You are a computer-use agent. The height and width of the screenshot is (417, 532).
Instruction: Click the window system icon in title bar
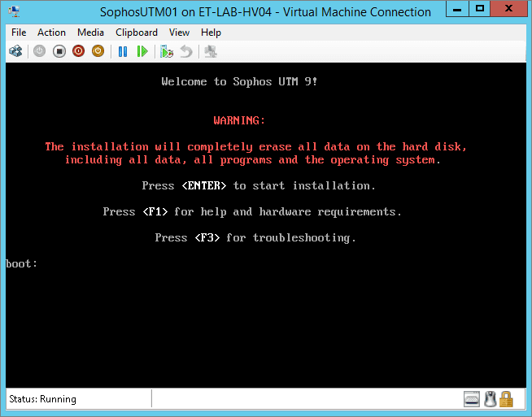(15, 12)
